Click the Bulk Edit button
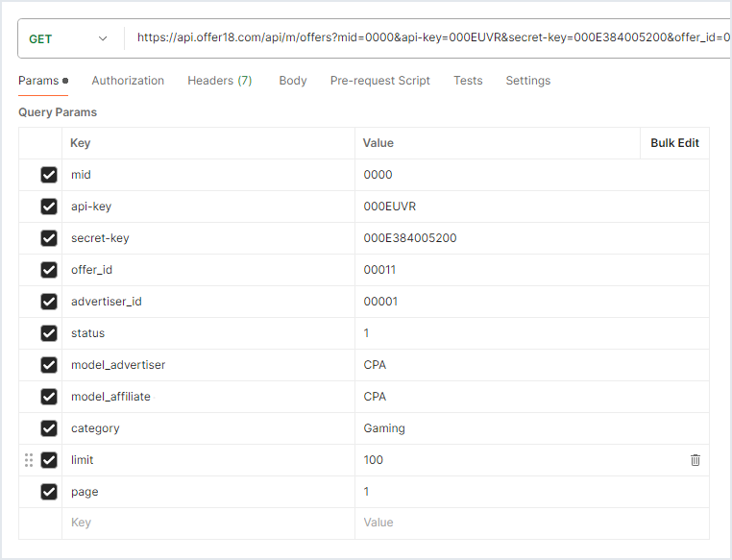Image resolution: width=732 pixels, height=560 pixels. pyautogui.click(x=674, y=143)
